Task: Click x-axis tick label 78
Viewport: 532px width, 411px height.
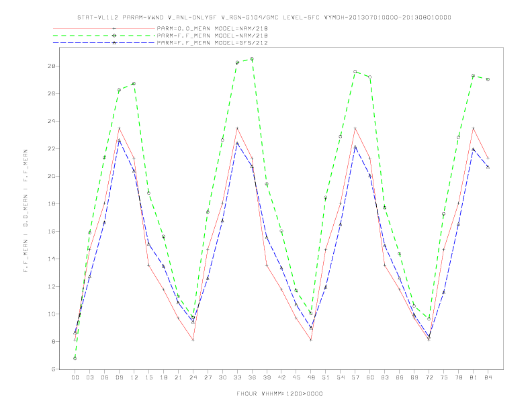Action: 459,377
